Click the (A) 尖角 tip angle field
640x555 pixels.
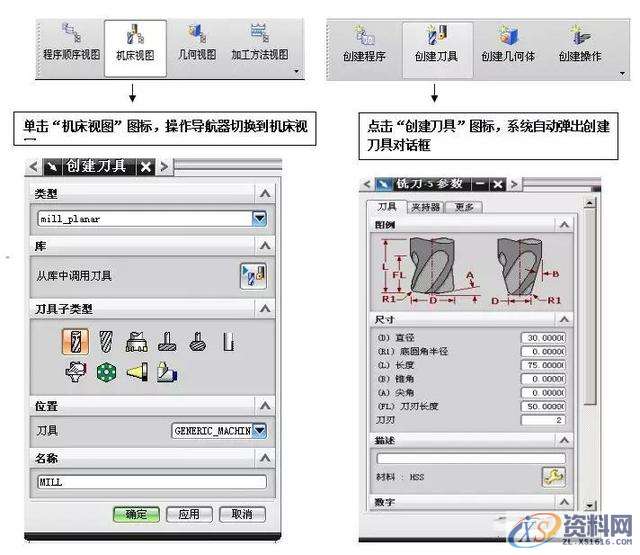543,393
